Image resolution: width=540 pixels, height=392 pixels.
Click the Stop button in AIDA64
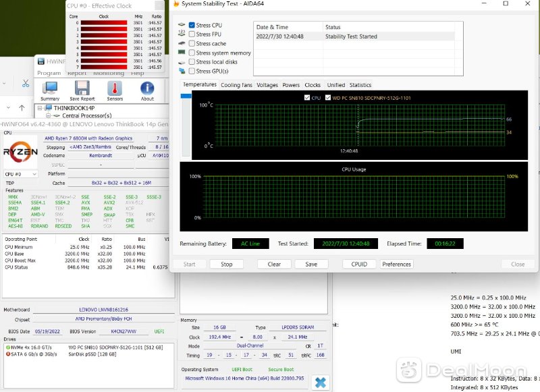click(227, 264)
